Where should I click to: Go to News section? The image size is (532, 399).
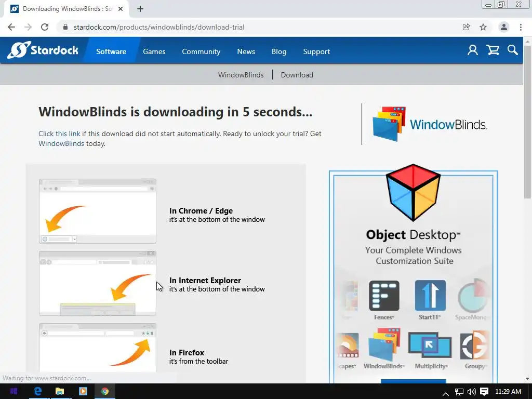246,51
